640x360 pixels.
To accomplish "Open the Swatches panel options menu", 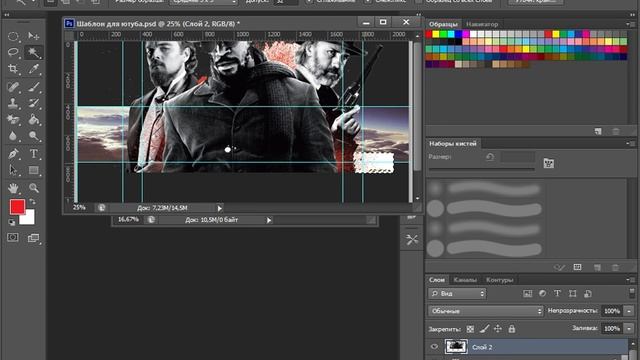I will pos(630,24).
